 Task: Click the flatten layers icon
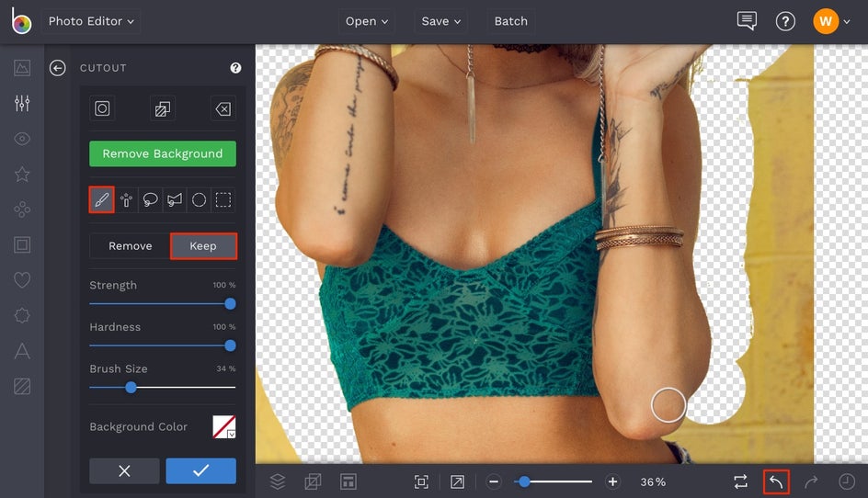(313, 482)
